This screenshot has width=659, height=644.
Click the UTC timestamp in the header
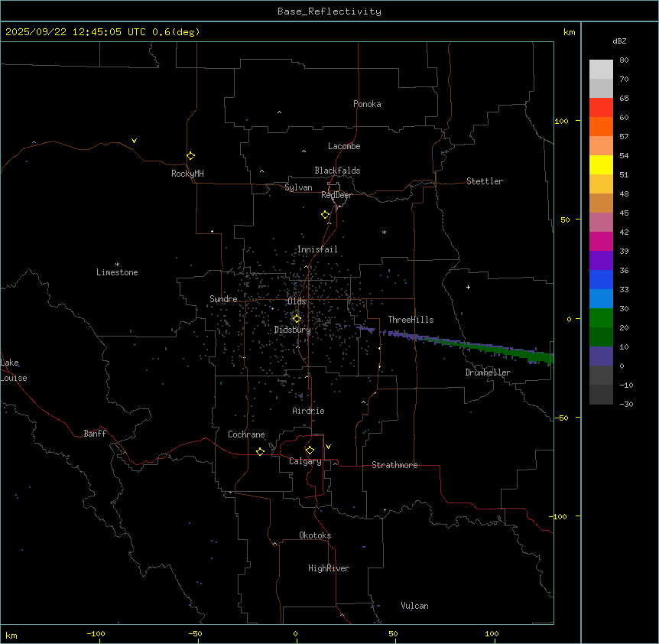(x=102, y=32)
